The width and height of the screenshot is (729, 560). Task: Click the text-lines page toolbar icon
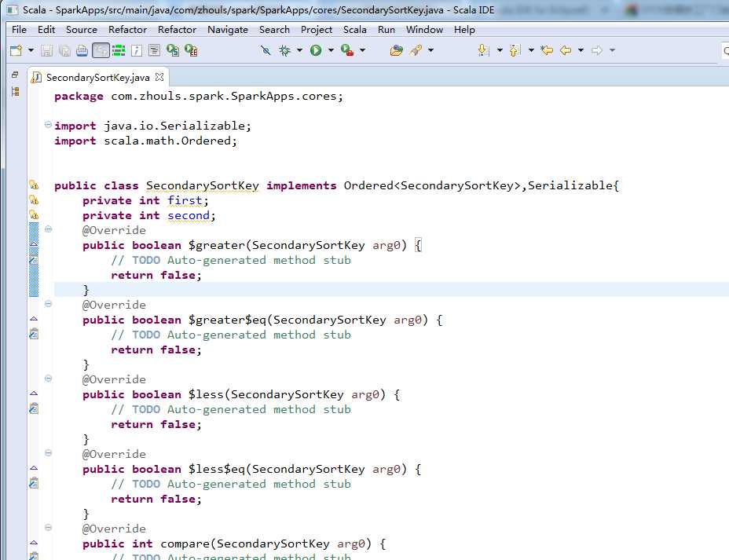154,50
